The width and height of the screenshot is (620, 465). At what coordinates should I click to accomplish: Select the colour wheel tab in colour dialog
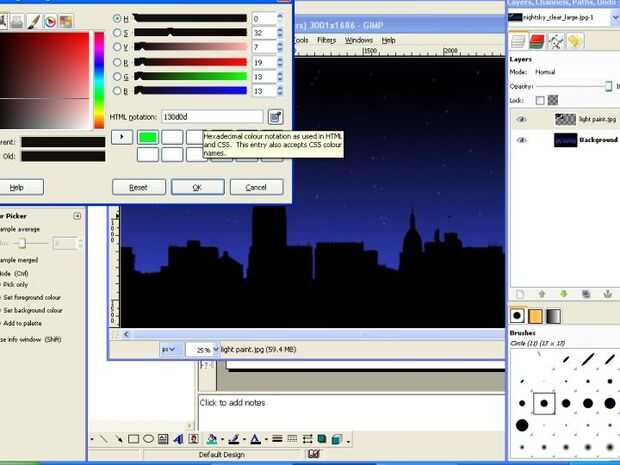50,21
